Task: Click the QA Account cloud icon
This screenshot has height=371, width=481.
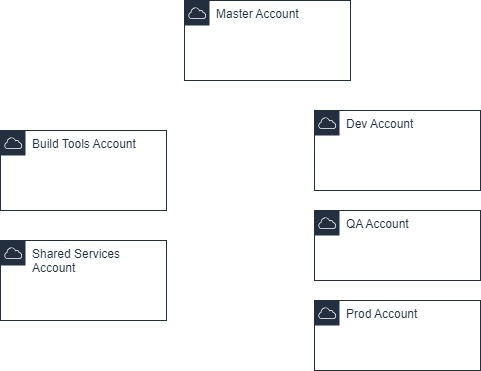Action: (x=327, y=223)
